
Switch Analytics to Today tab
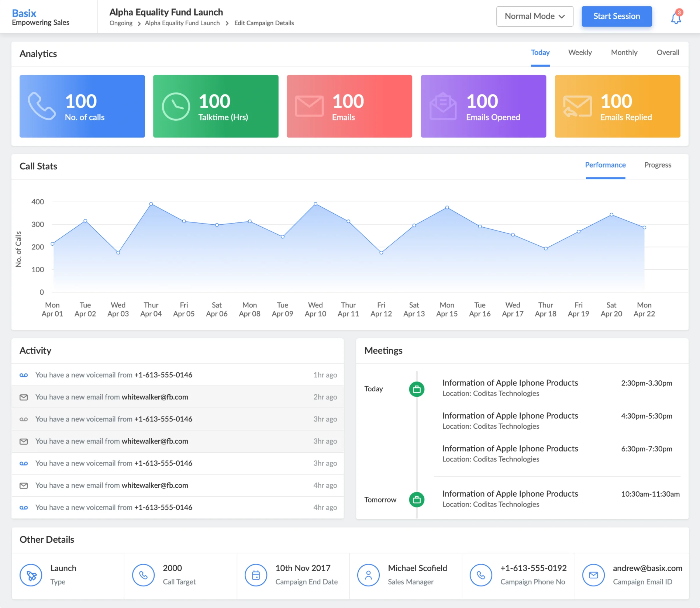point(540,52)
